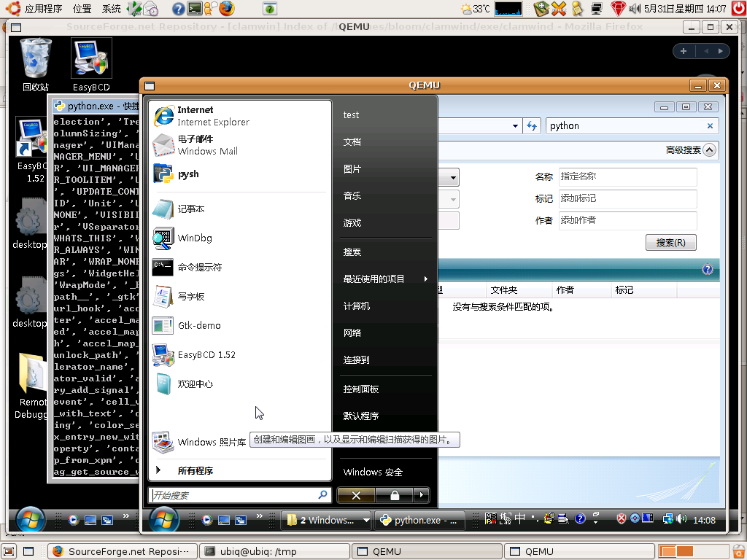Click the 作者 author input field
This screenshot has width=747, height=560.
[627, 220]
